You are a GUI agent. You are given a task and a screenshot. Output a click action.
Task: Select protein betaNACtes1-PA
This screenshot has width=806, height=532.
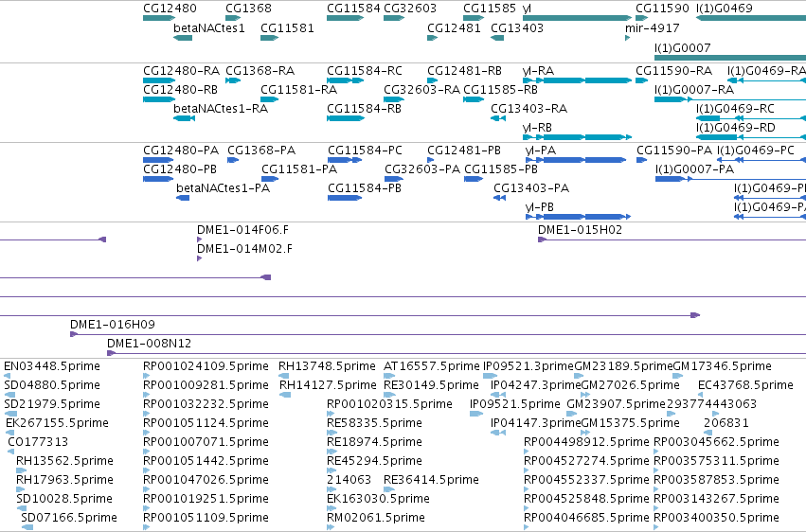pyautogui.click(x=183, y=198)
